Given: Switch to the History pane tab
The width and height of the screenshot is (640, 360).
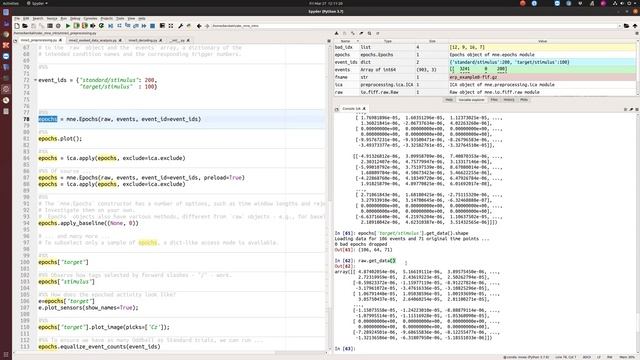Looking at the screenshot, I should 509,100.
